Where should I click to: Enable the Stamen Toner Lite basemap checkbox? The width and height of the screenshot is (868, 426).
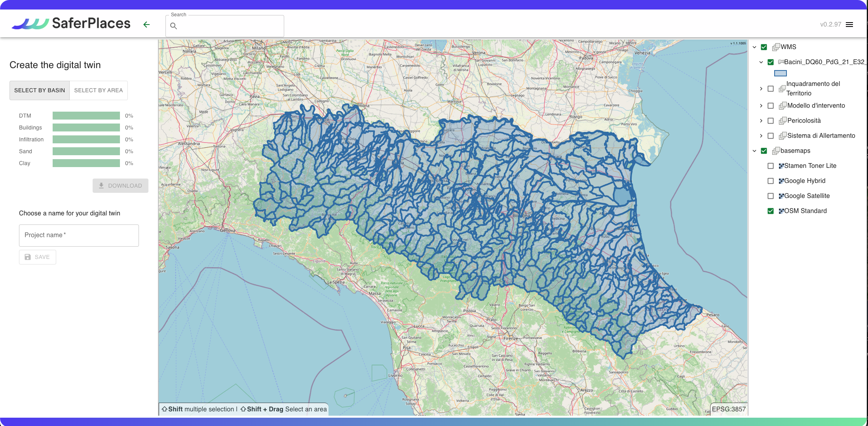(771, 166)
